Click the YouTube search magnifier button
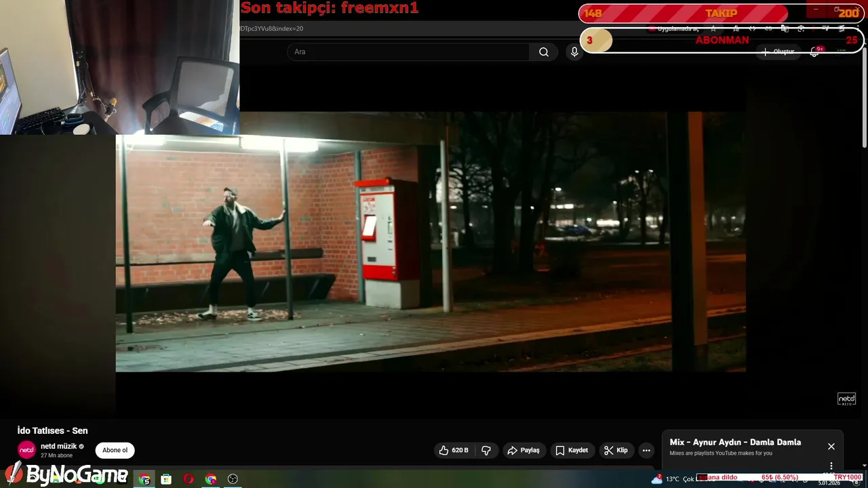The width and height of the screenshot is (868, 488). click(544, 52)
